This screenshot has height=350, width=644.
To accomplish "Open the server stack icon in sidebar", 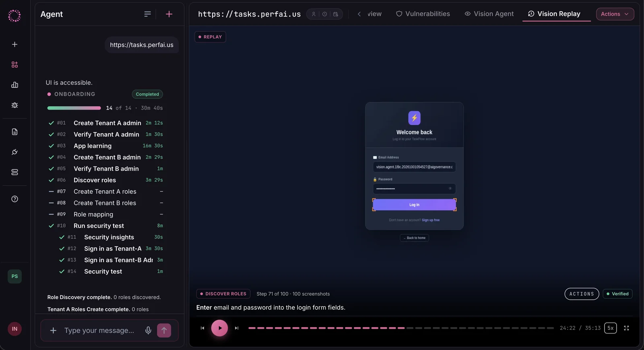I will coord(14,172).
